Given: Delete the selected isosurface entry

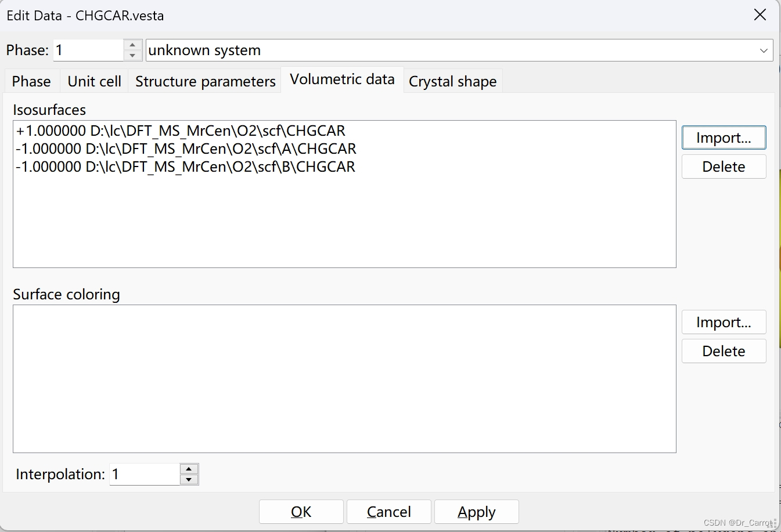Looking at the screenshot, I should click(724, 167).
